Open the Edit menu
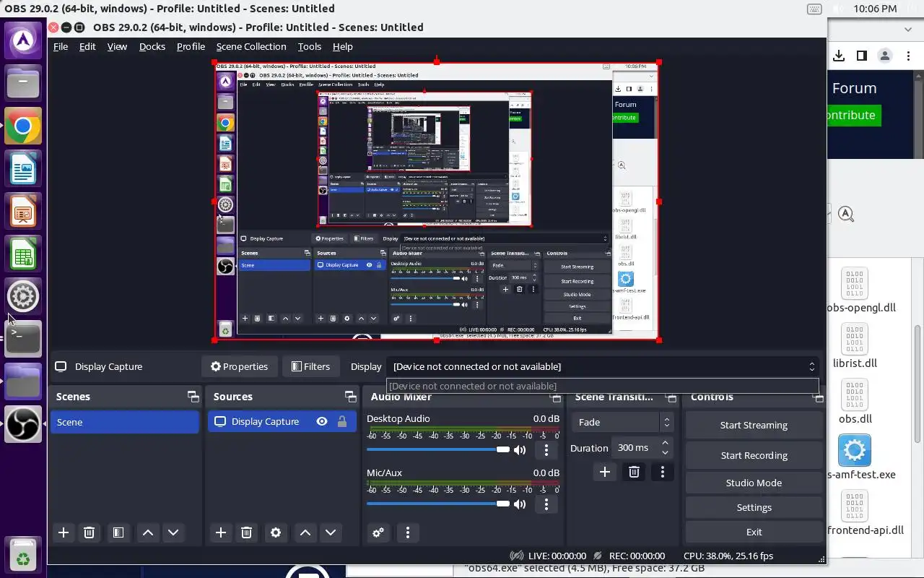 (87, 46)
